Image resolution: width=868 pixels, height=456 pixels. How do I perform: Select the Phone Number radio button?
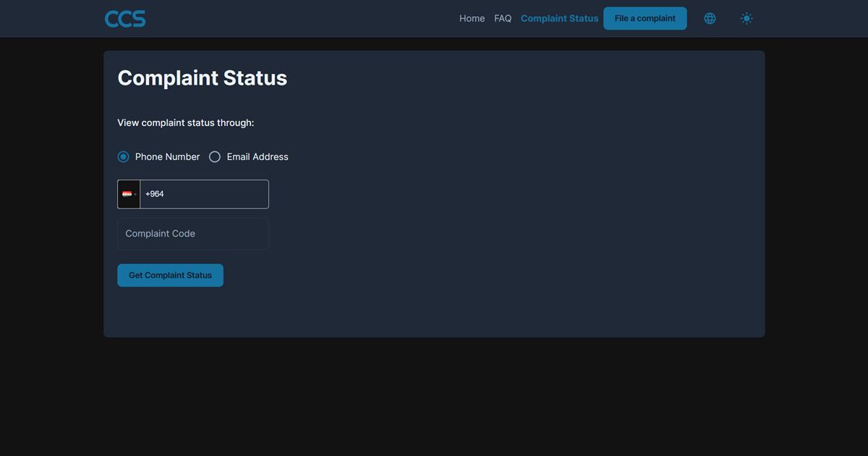coord(124,157)
